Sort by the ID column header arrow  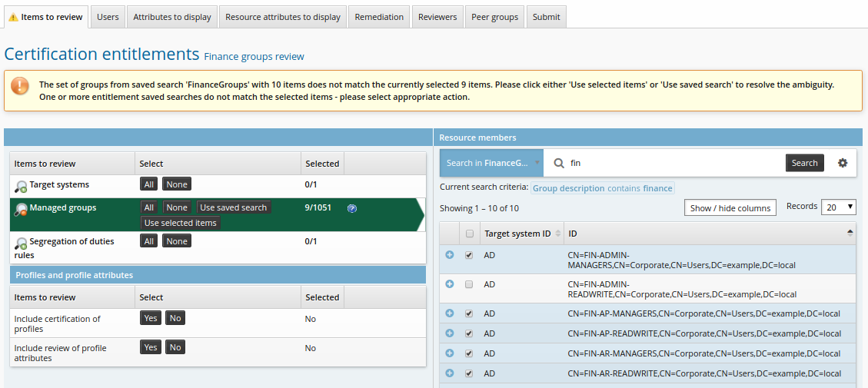[850, 232]
